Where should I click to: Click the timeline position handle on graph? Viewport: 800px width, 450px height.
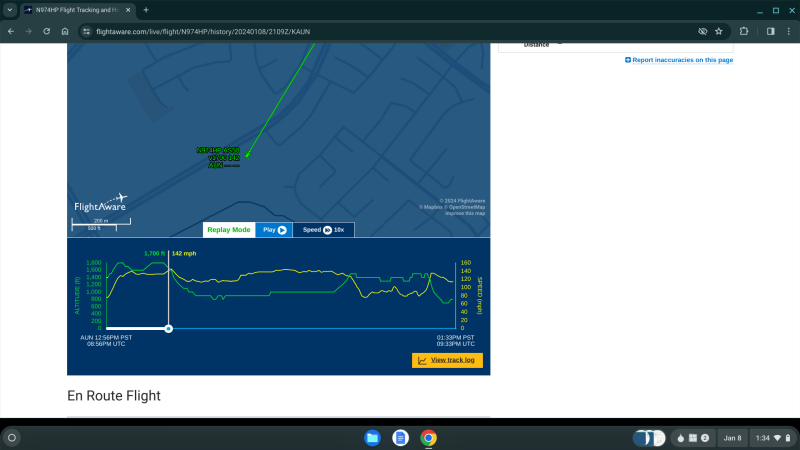(168, 329)
